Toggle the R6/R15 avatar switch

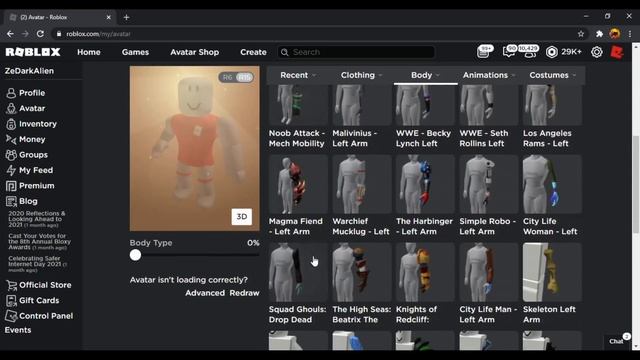pyautogui.click(x=236, y=77)
